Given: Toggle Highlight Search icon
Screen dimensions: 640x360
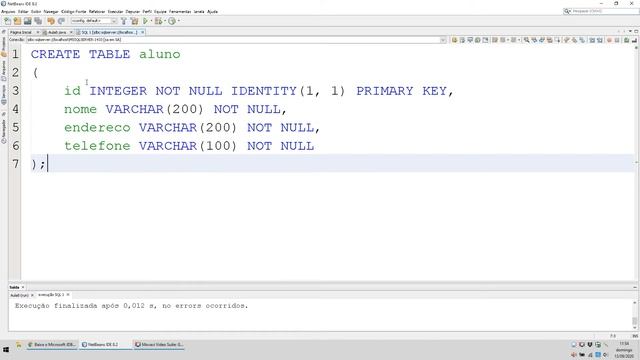Looking at the screenshot, I should click(550, 40).
